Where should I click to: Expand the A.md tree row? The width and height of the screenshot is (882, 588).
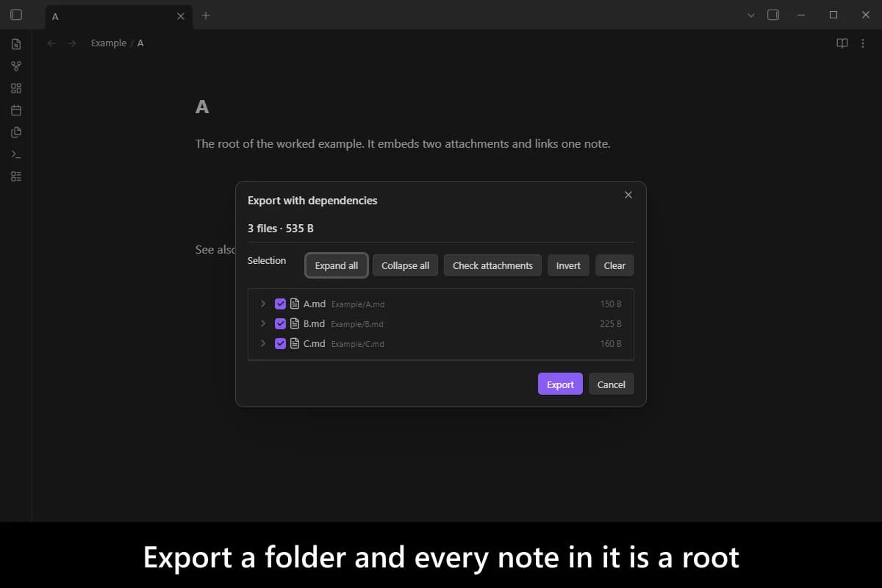(x=263, y=304)
